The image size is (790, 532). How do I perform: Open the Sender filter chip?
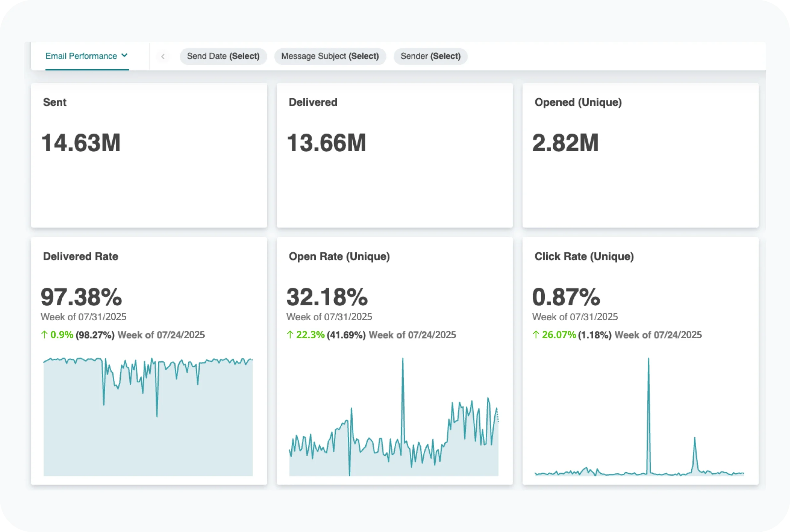tap(430, 56)
